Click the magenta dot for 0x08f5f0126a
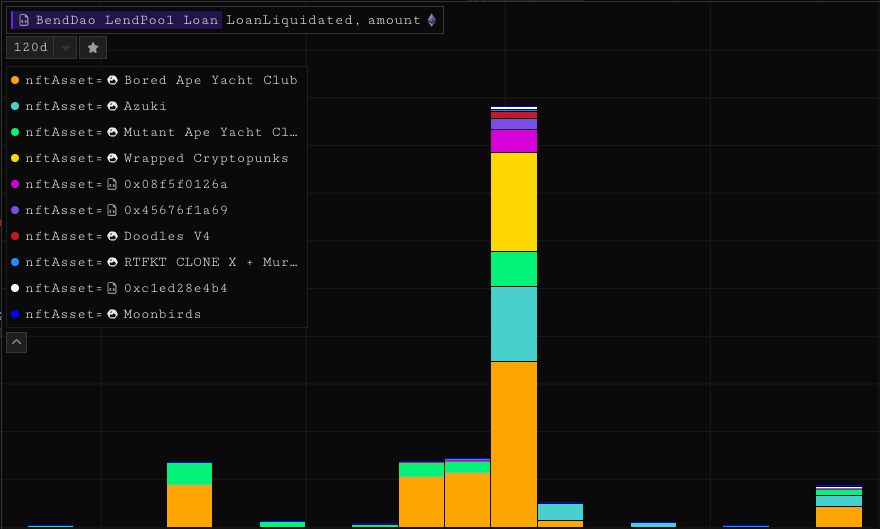 point(15,184)
